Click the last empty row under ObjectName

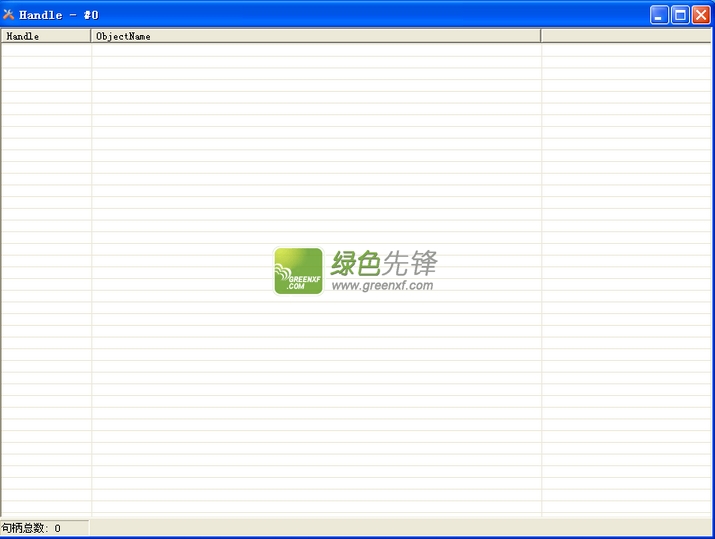coord(315,508)
